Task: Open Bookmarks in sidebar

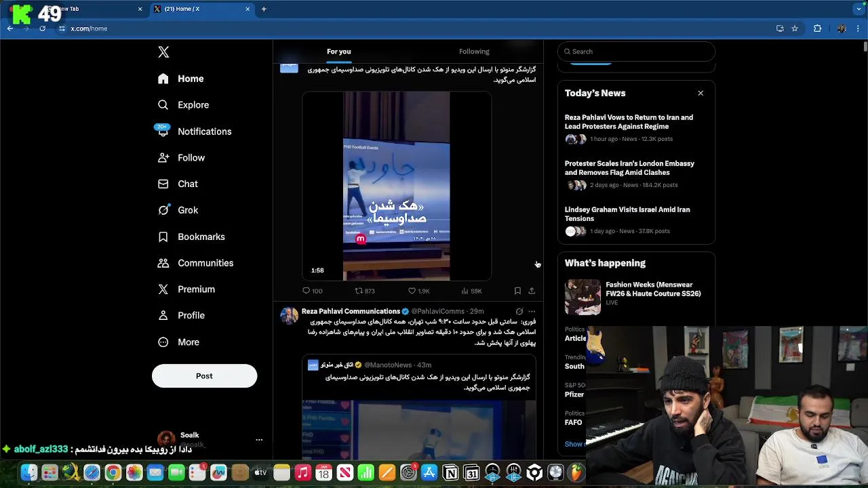Action: tap(191, 237)
